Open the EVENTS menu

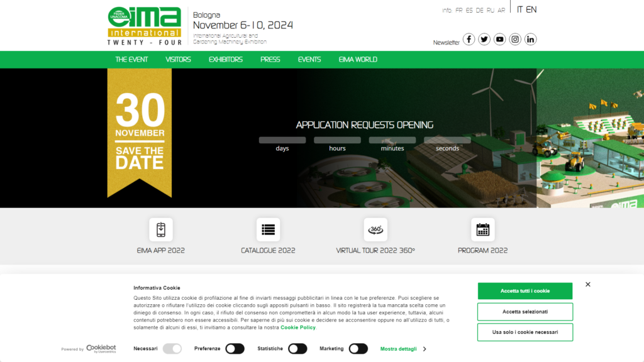coord(309,60)
